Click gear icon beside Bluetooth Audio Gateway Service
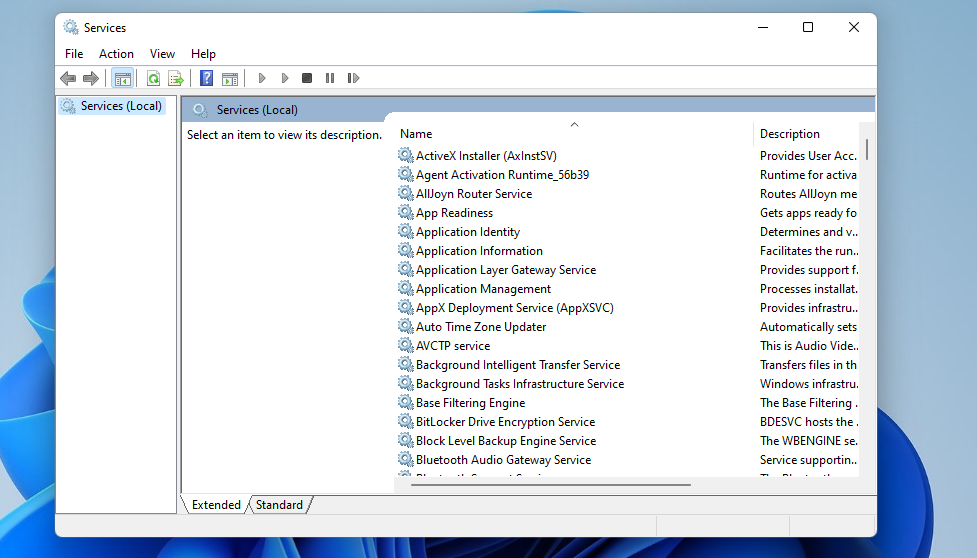Image resolution: width=977 pixels, height=558 pixels. coord(406,459)
